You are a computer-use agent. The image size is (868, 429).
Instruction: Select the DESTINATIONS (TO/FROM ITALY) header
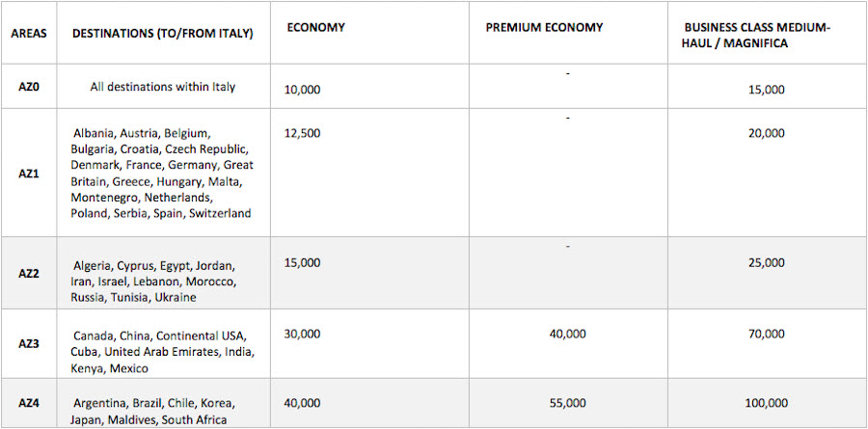[163, 33]
